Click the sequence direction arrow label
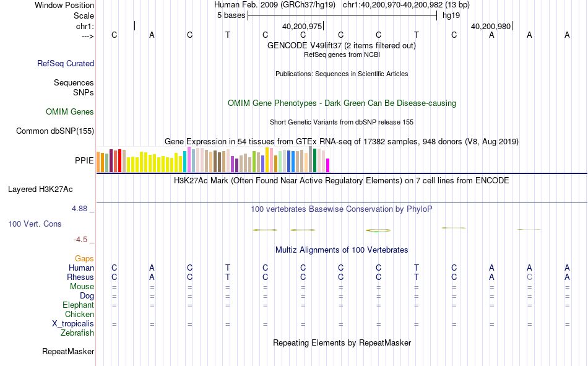Image resolution: width=588 pixels, height=366 pixels. pos(88,36)
